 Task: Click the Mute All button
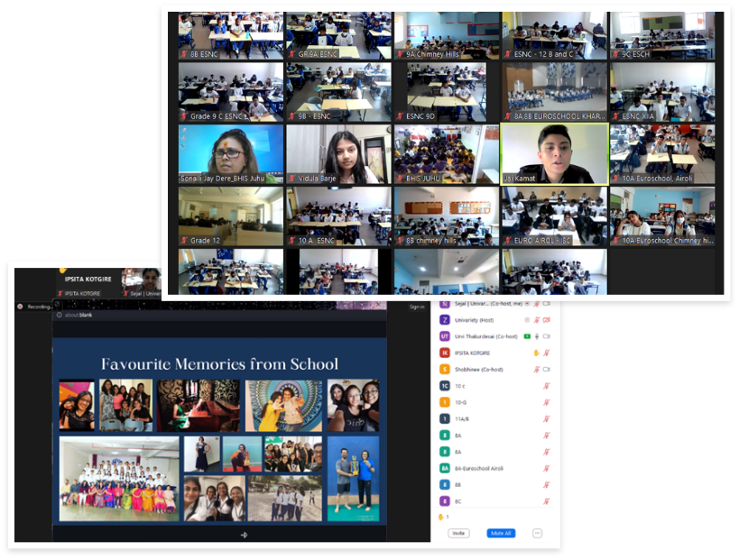(x=501, y=533)
